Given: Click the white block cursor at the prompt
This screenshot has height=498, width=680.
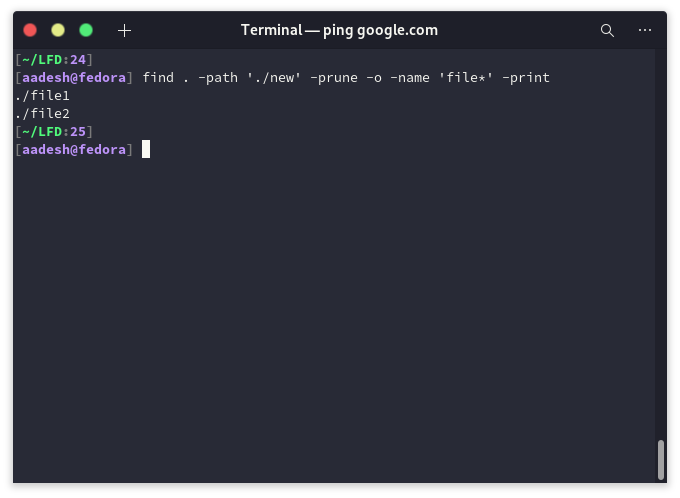Looking at the screenshot, I should coord(146,149).
